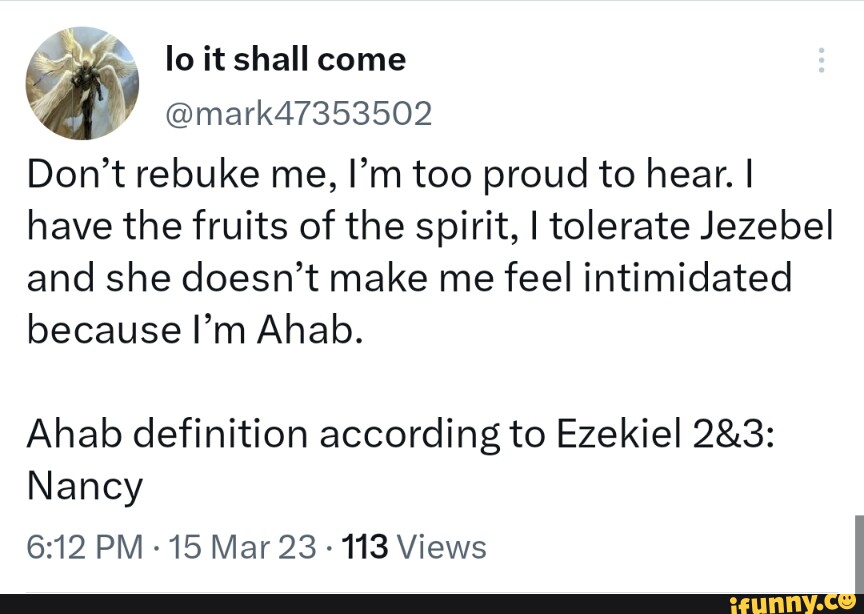Select the "15 Mar 23" date
Image resolution: width=864 pixels, height=614 pixels.
coord(243,546)
